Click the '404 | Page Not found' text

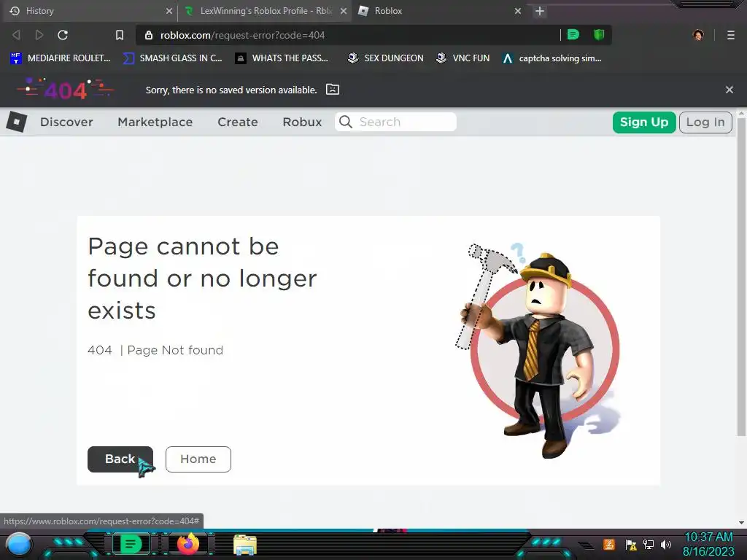(x=155, y=350)
